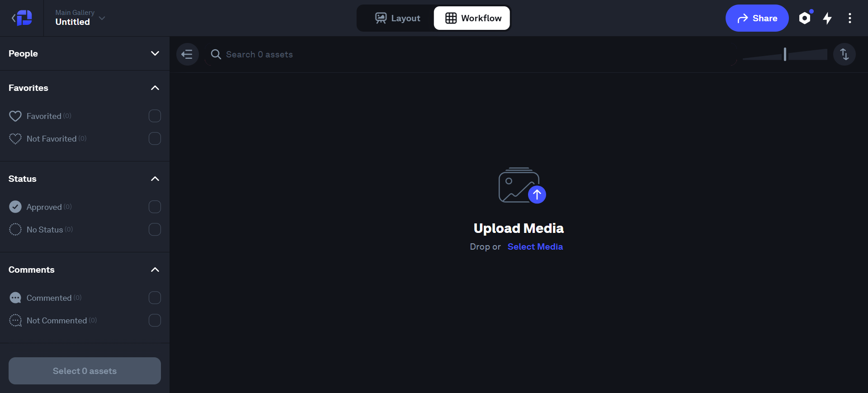Collapse the Status section
This screenshot has height=393, width=868.
pos(155,179)
